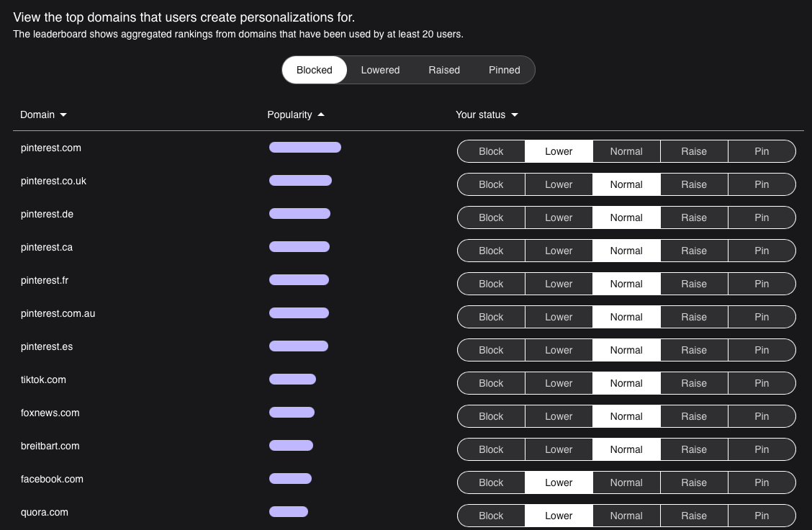Set pinterest.fr status to Raise

(694, 284)
